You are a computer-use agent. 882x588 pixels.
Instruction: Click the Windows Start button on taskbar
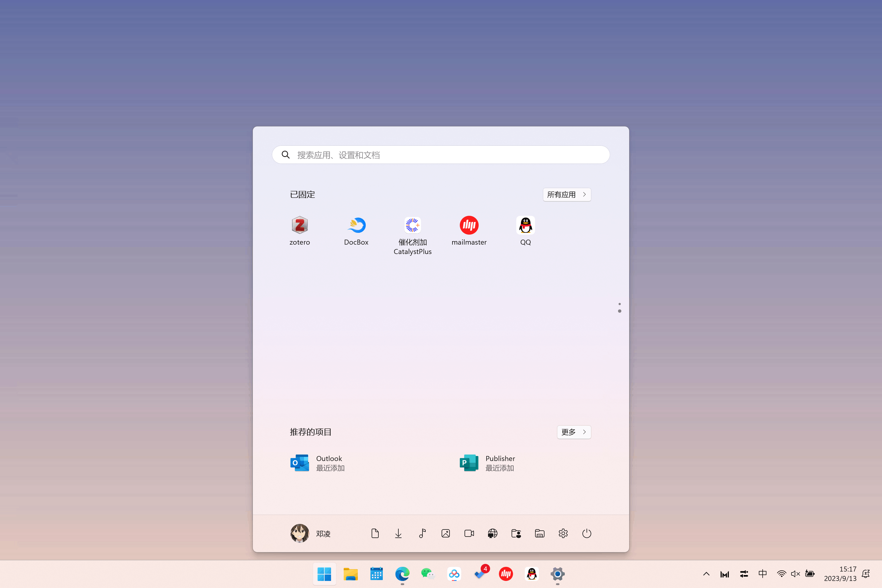(324, 574)
